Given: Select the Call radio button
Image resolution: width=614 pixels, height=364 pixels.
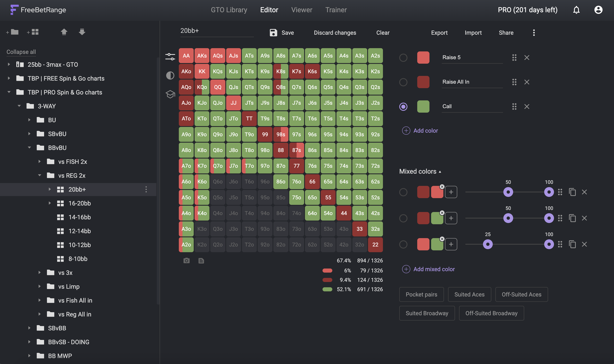Looking at the screenshot, I should (x=403, y=107).
